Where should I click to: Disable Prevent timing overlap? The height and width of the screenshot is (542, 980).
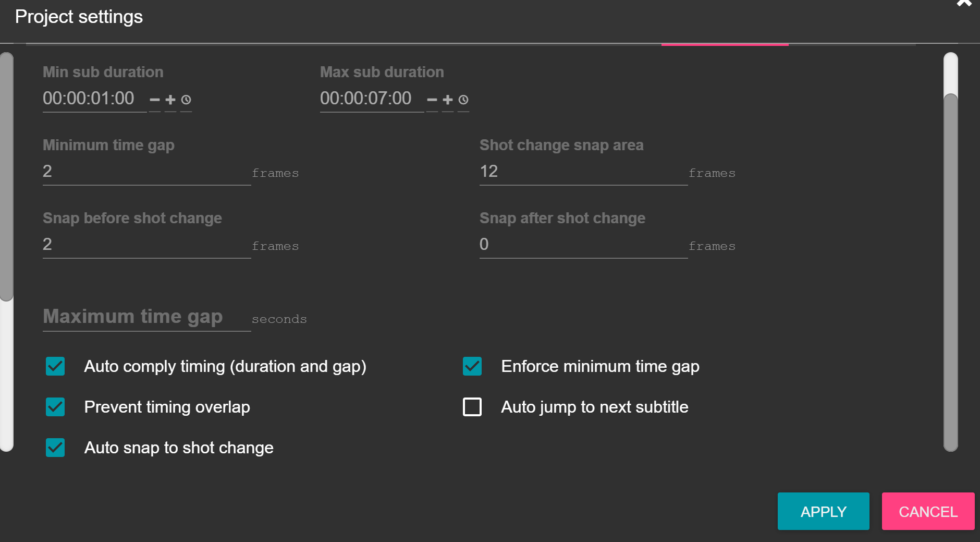pyautogui.click(x=55, y=407)
